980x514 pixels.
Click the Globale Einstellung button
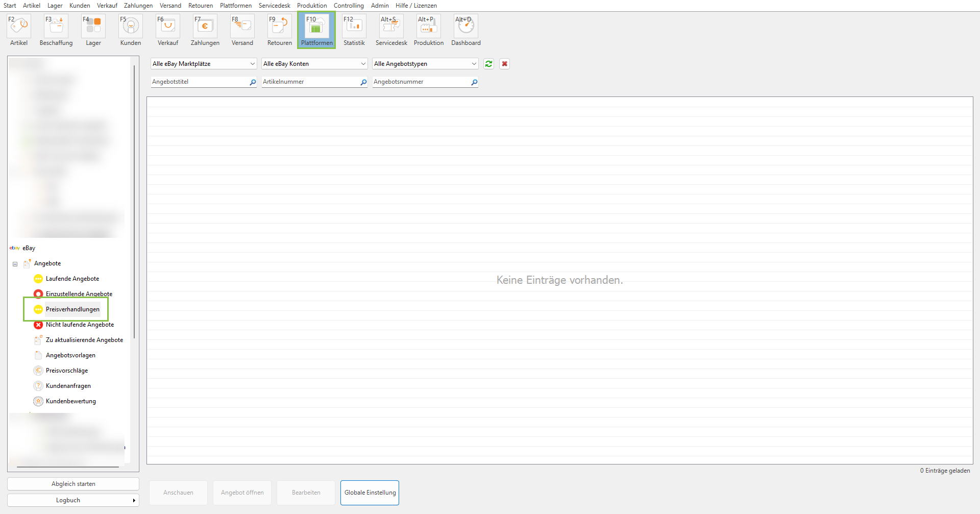(x=370, y=493)
